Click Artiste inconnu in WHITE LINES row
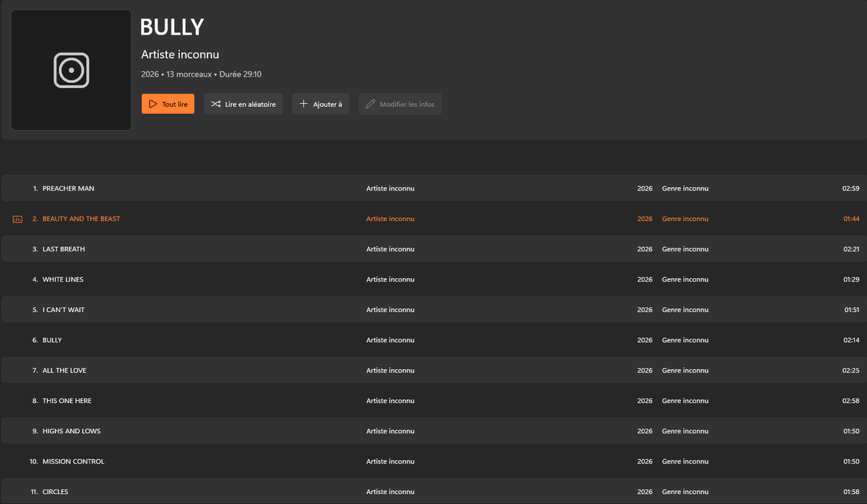The width and height of the screenshot is (867, 504). tap(390, 279)
